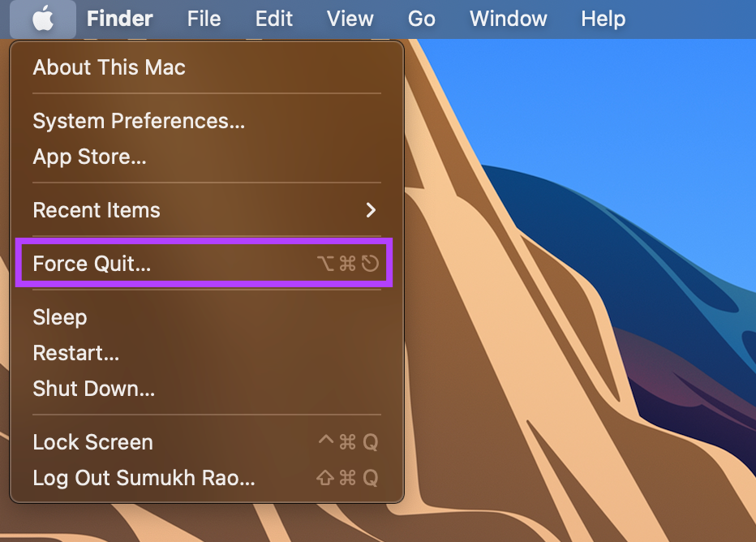Open the Window menu
This screenshot has height=542, width=756.
point(508,19)
